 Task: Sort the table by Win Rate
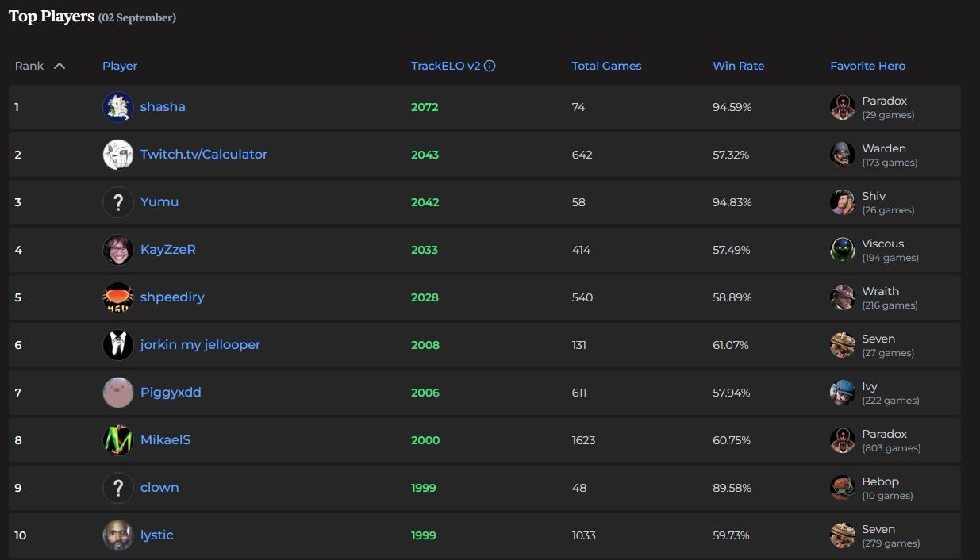tap(738, 66)
